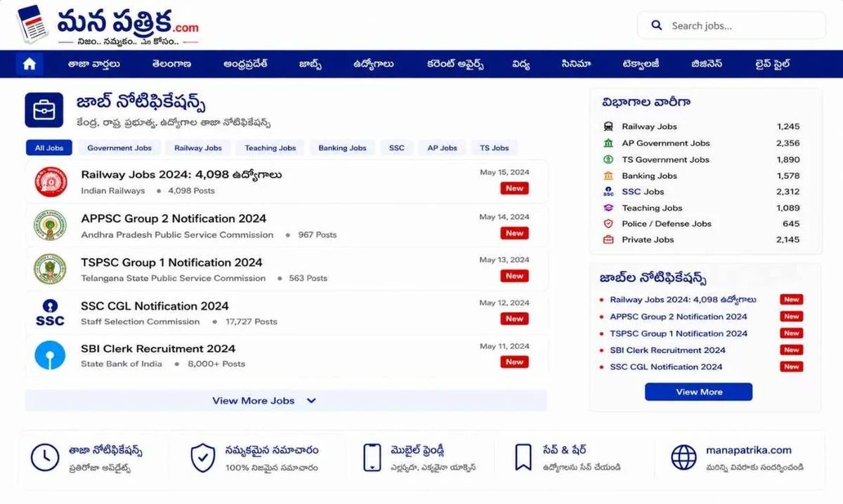Click the icon beside Private Jobs
The width and height of the screenshot is (843, 504).
click(608, 239)
